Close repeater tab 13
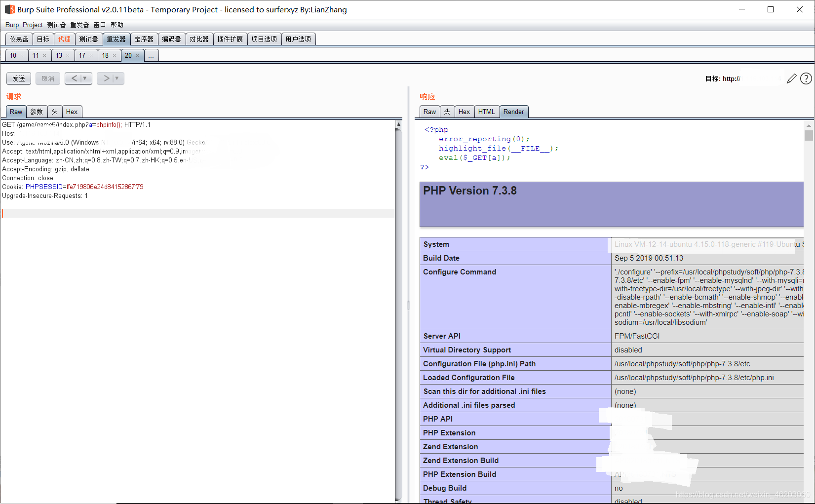 click(68, 56)
